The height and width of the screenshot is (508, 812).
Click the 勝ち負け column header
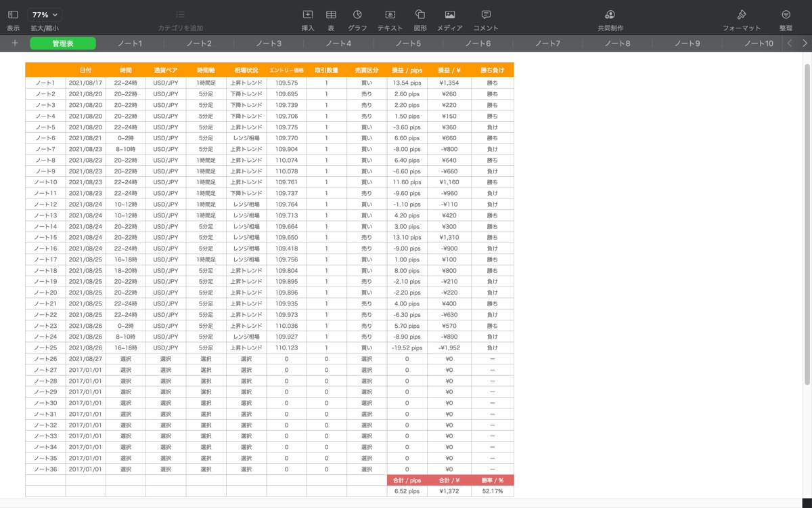[492, 70]
